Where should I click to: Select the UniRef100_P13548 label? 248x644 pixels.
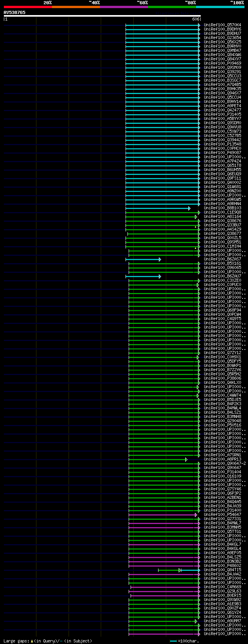click(x=222, y=144)
